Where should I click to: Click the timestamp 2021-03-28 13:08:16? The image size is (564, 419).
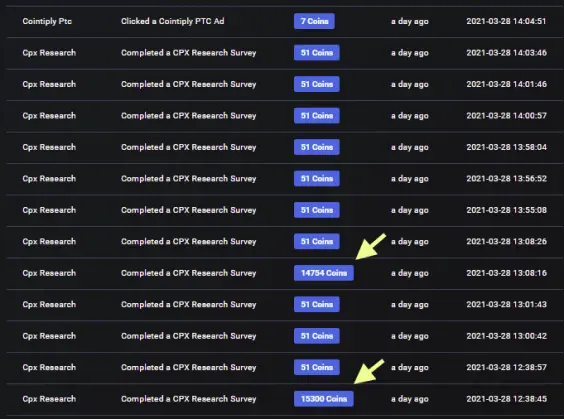[506, 273]
